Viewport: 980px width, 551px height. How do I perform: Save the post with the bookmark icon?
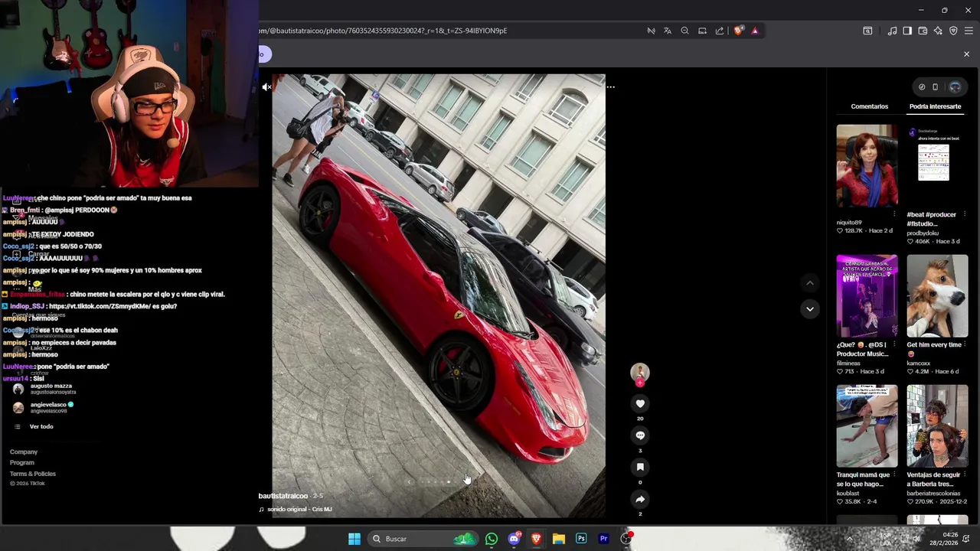click(640, 467)
